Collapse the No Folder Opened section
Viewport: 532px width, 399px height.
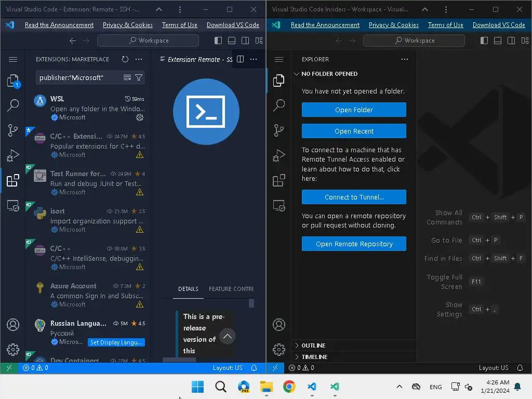tap(354, 74)
